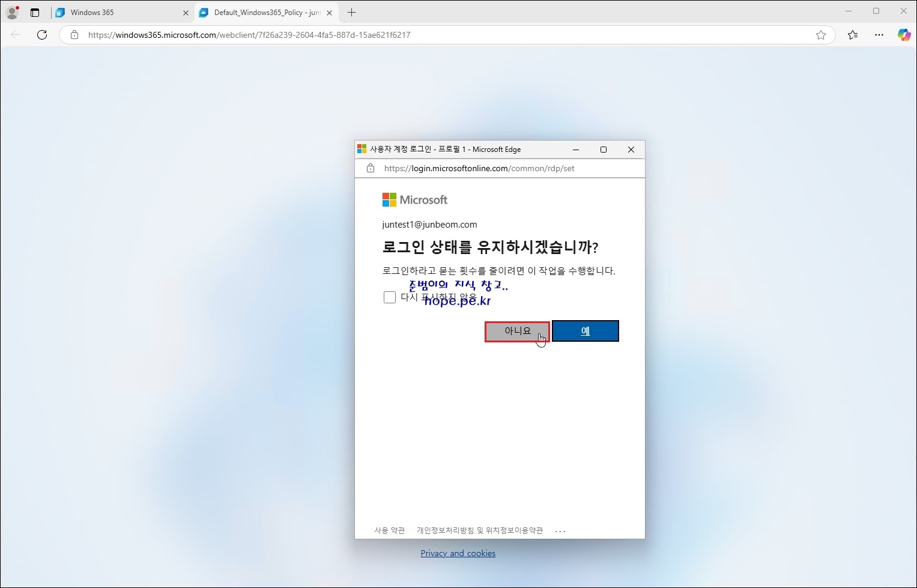The height and width of the screenshot is (588, 917).
Task: Open a new browser tab
Action: point(352,13)
